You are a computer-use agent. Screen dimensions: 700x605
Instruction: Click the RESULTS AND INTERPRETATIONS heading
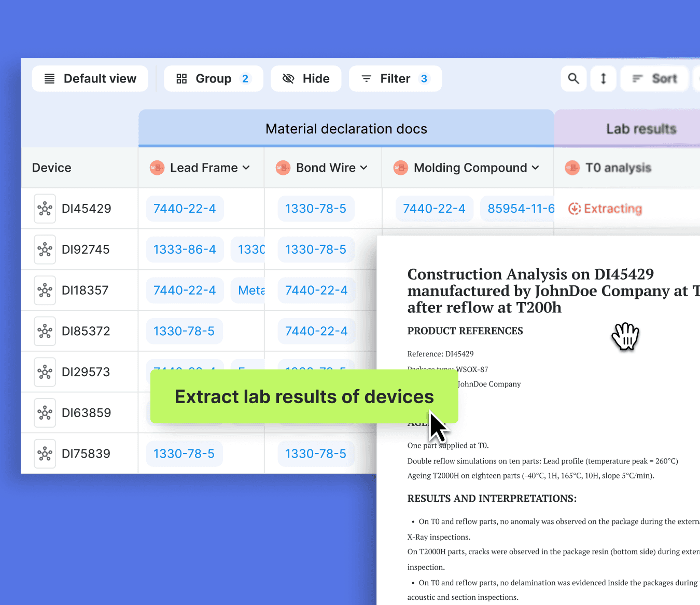[492, 499]
